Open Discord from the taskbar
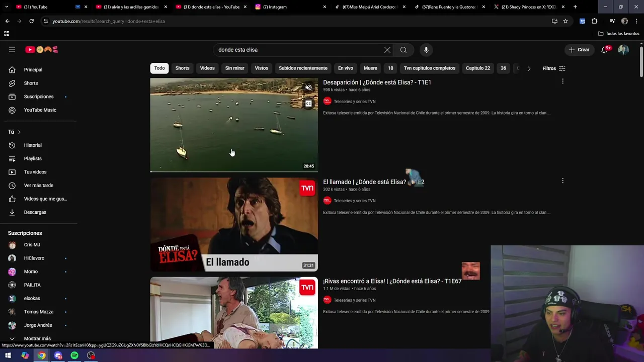 tap(58, 355)
